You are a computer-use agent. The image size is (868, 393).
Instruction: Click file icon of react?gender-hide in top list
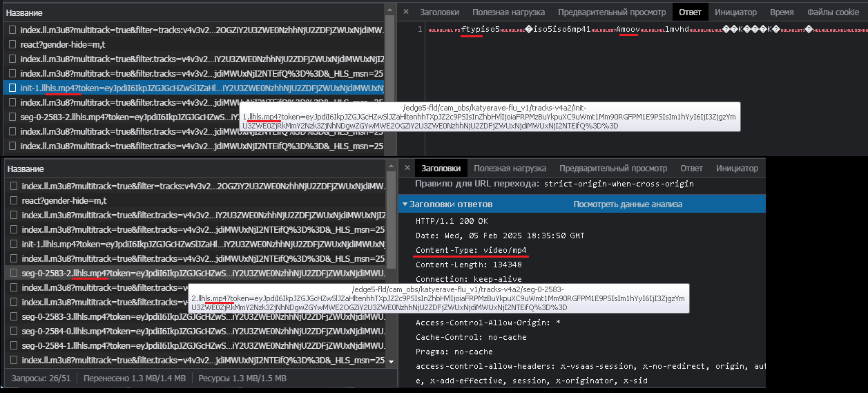click(x=12, y=44)
